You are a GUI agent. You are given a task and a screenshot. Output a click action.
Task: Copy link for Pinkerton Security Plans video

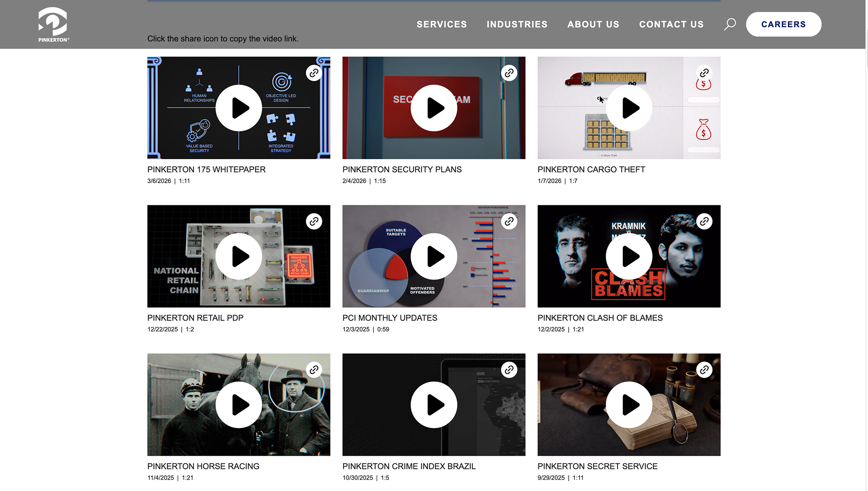point(509,73)
